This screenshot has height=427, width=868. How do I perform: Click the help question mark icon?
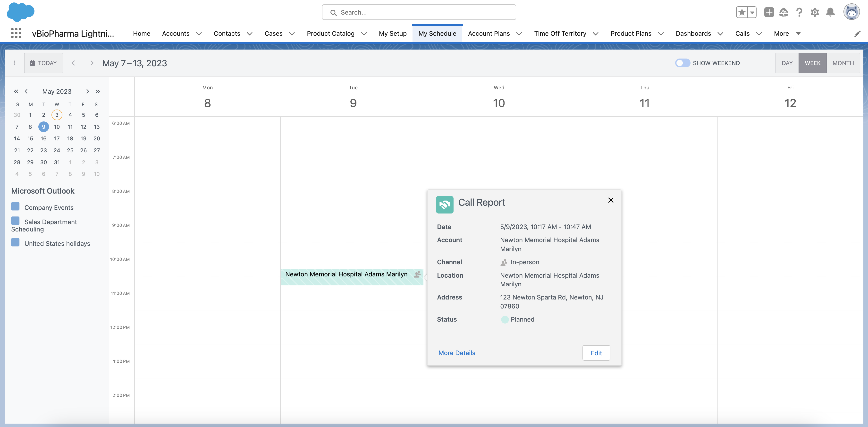[x=799, y=12]
